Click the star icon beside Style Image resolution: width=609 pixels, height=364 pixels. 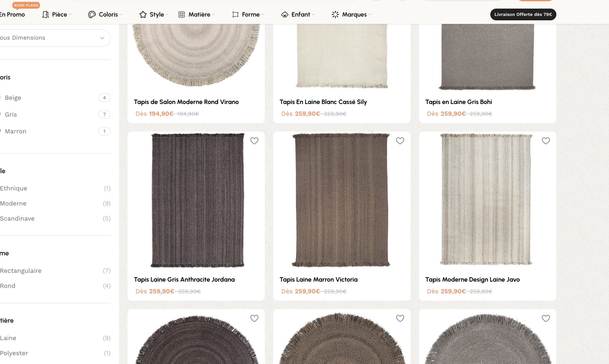(x=143, y=14)
